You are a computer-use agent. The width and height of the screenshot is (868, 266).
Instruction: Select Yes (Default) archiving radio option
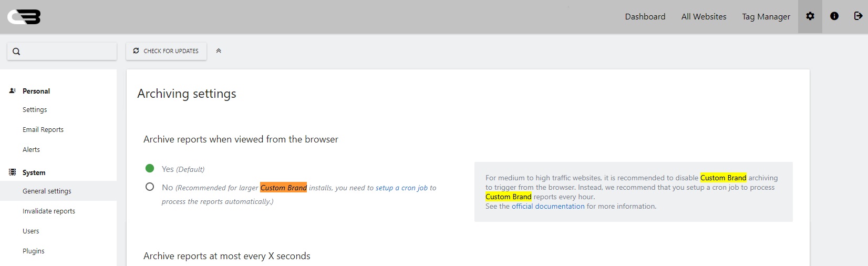pyautogui.click(x=150, y=168)
